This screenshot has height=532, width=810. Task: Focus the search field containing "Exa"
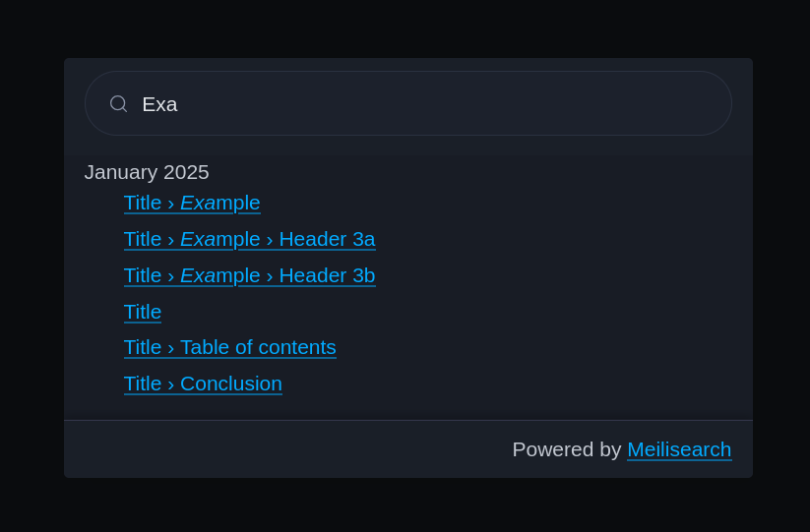pyautogui.click(x=394, y=103)
